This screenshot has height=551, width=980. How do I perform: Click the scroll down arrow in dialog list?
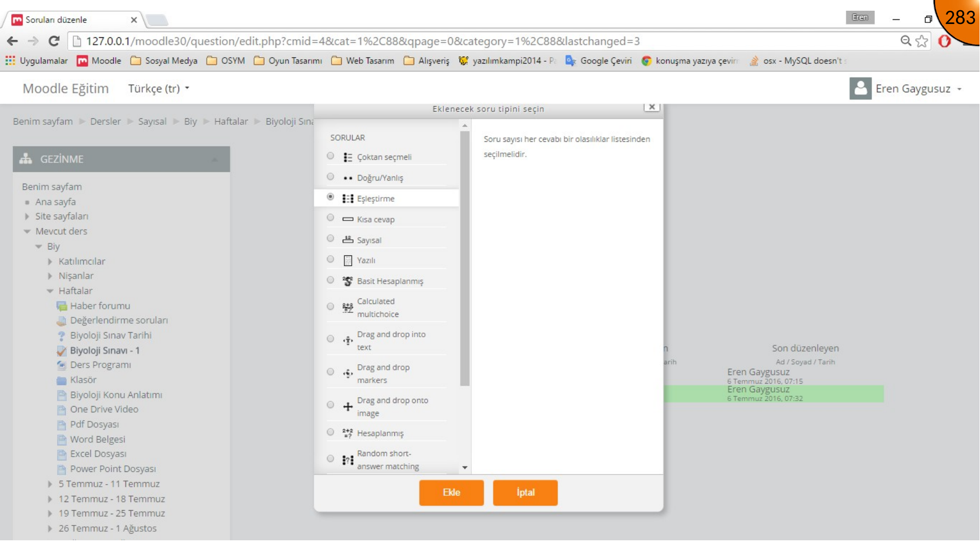(x=465, y=467)
